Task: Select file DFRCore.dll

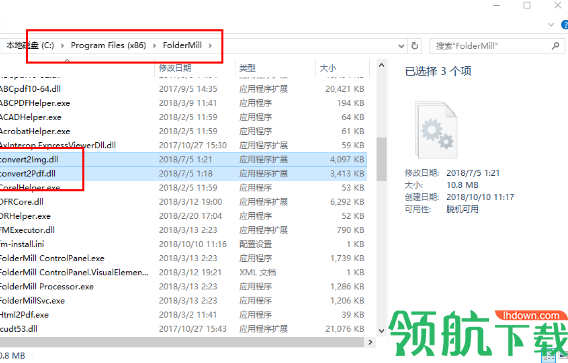Action: [x=22, y=202]
